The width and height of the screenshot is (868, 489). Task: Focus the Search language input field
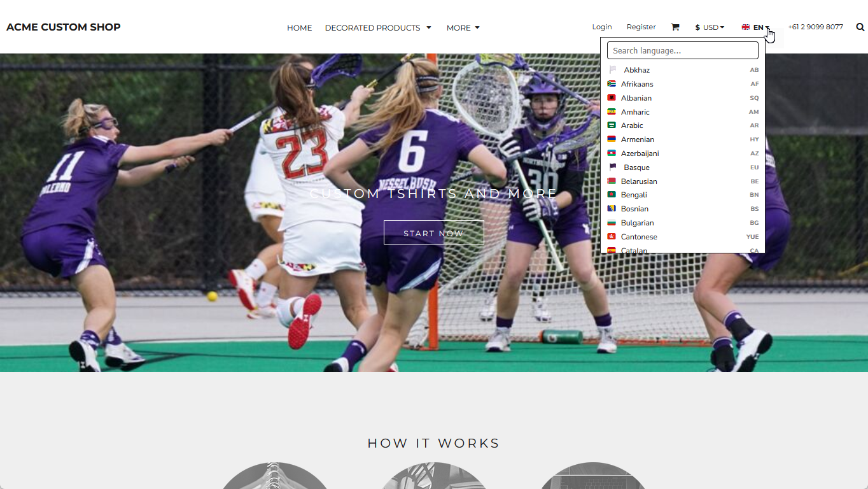click(x=682, y=51)
